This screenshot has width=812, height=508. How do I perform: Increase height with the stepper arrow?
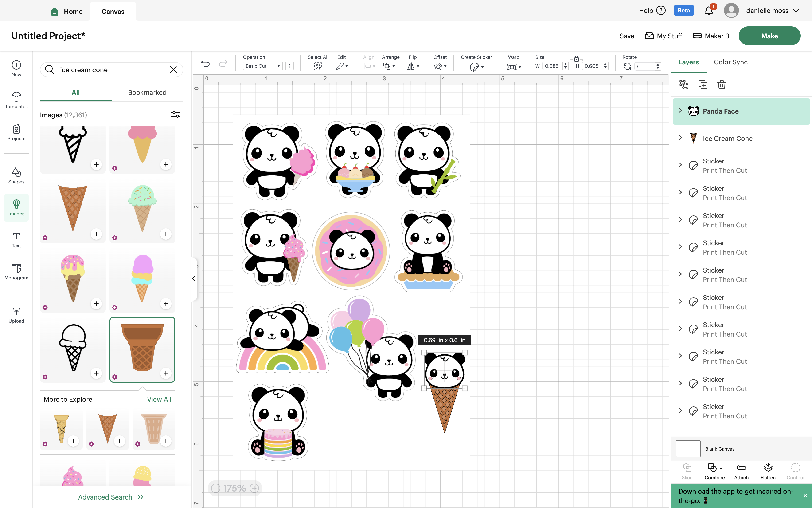[x=605, y=64]
